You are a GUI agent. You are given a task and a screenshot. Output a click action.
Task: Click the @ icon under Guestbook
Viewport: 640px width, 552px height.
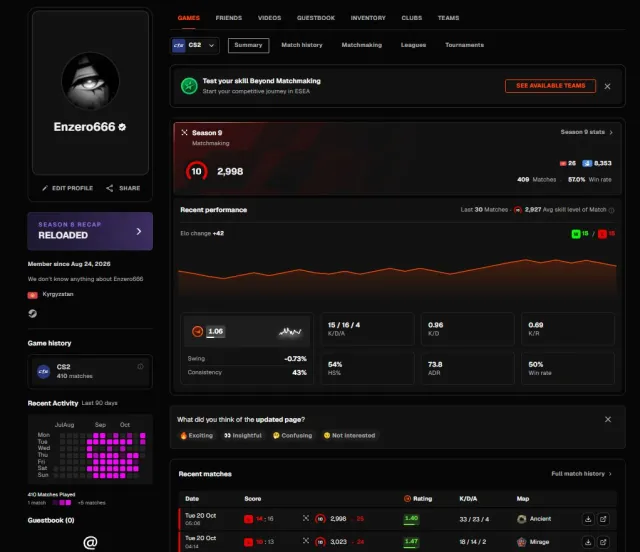coord(90,543)
